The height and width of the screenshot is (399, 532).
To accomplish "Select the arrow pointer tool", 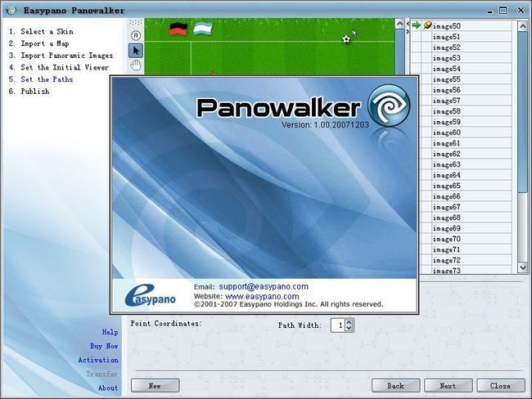I will [136, 51].
